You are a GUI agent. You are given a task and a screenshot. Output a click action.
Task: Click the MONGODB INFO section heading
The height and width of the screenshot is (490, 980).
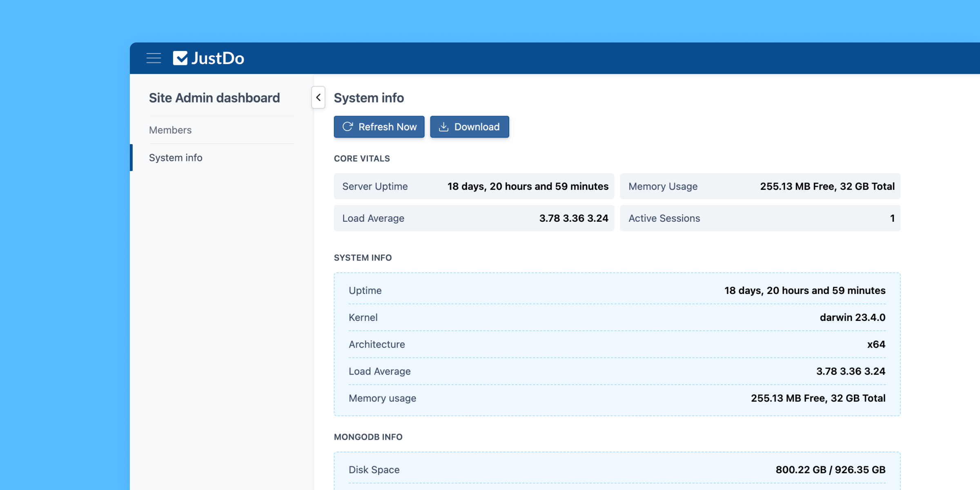pyautogui.click(x=368, y=437)
